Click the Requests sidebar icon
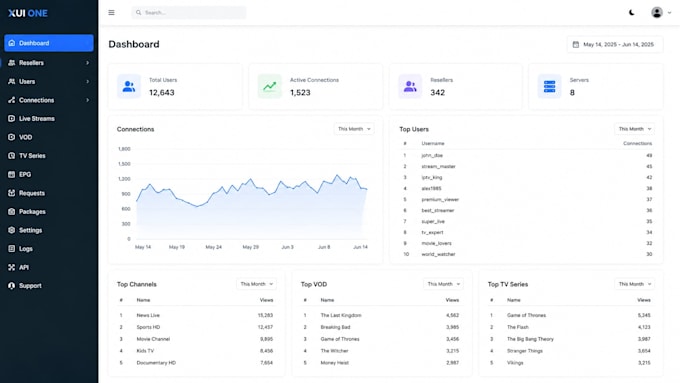The image size is (680, 383). click(x=12, y=193)
